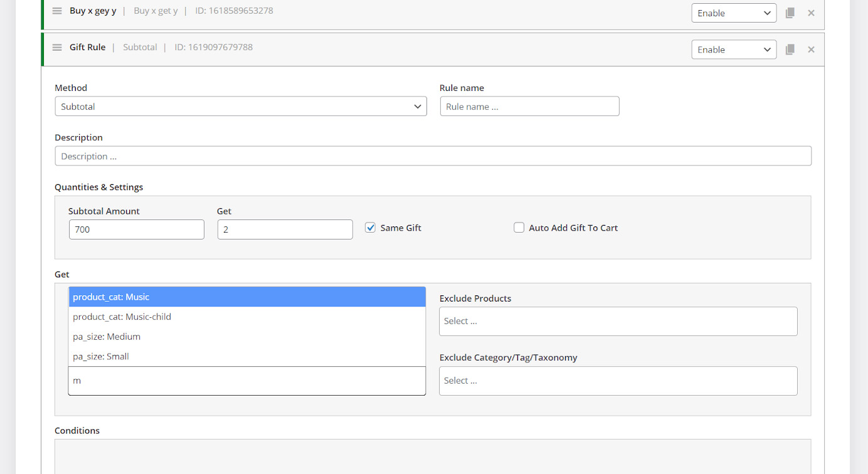Viewport: 868px width, 474px height.
Task: Enable Auto Add Gift To Cart
Action: (519, 228)
